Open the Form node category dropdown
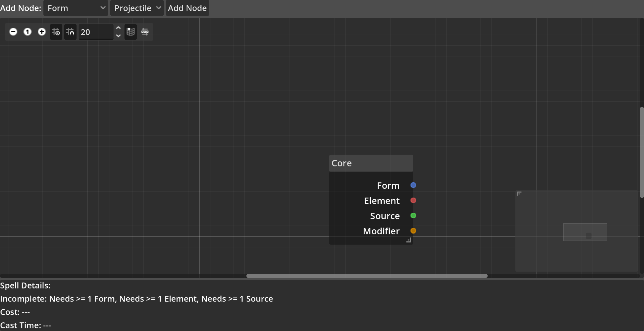The image size is (644, 331). click(76, 8)
